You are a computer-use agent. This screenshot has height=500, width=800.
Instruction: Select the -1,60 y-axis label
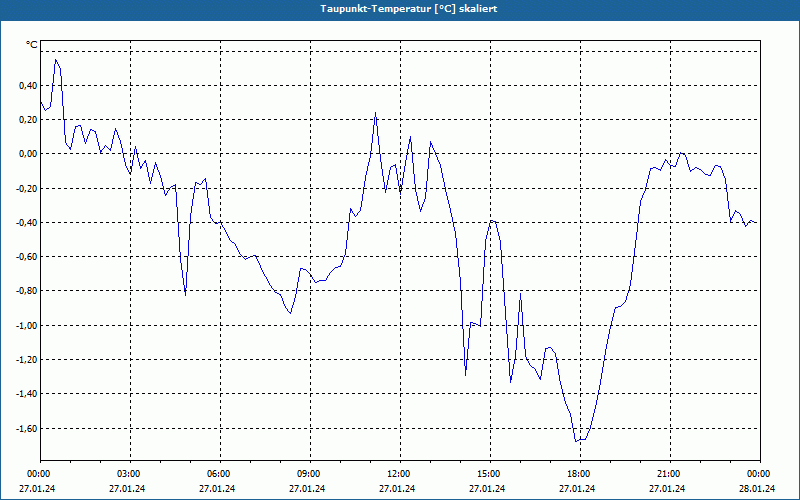(x=27, y=429)
